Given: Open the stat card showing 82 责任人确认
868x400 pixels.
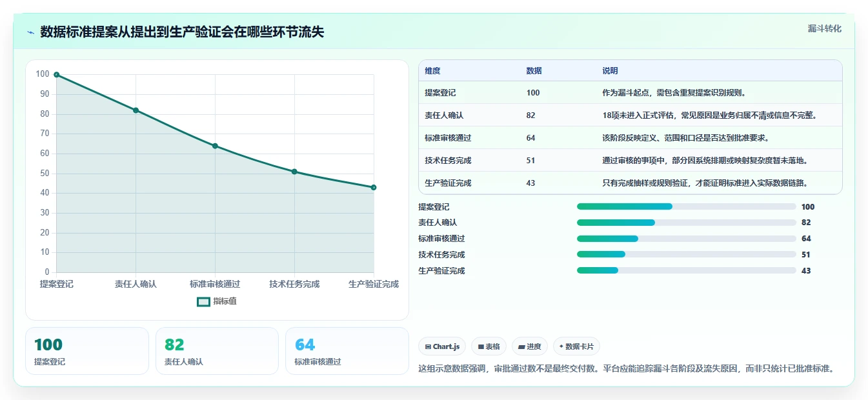Looking at the screenshot, I should (217, 351).
